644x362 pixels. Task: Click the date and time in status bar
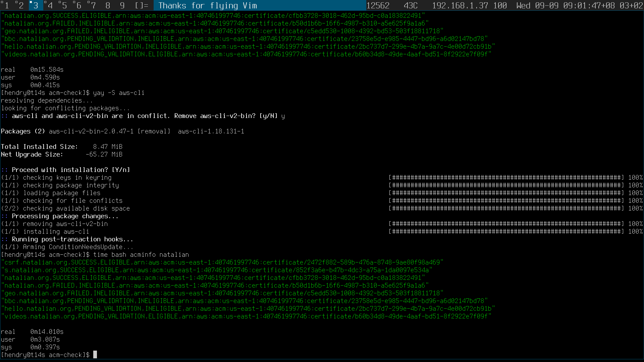point(579,5)
